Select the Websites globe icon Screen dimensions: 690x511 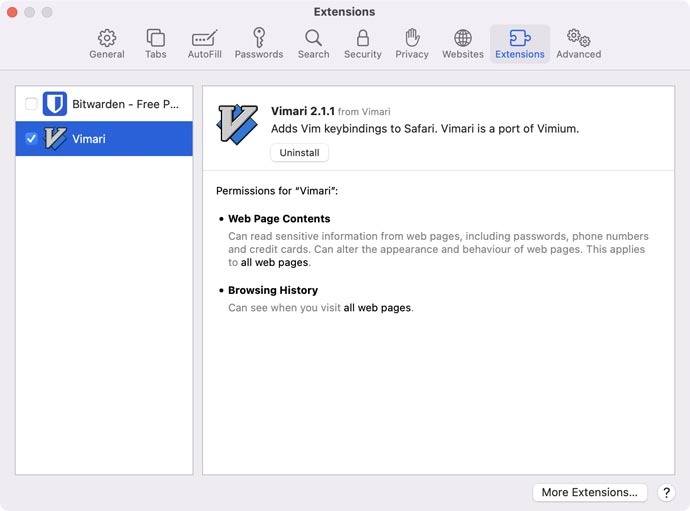463,43
